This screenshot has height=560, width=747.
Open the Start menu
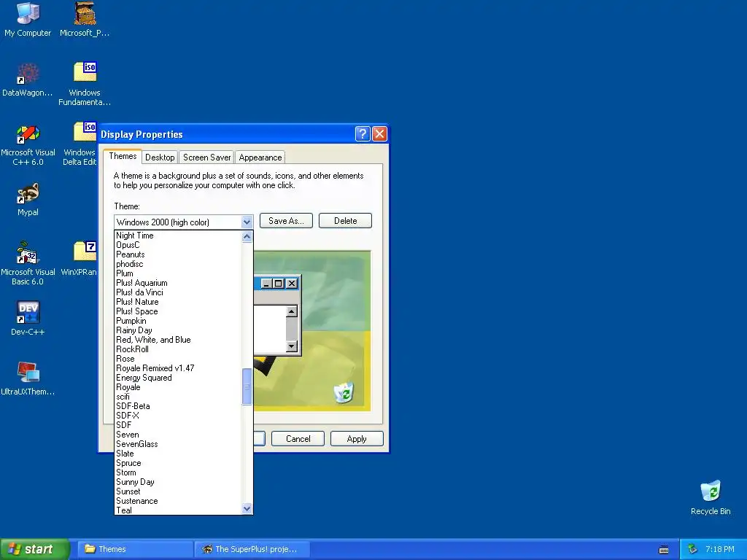pyautogui.click(x=35, y=549)
